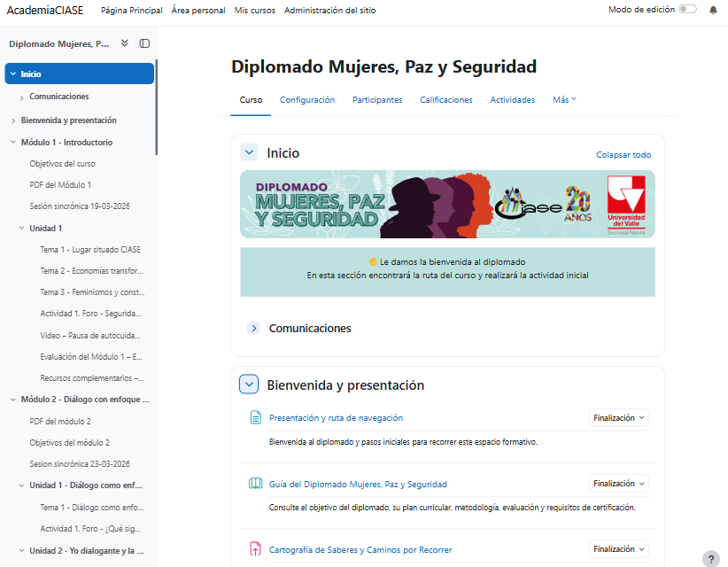Open the Participantes tab
The height and width of the screenshot is (567, 728).
[377, 100]
